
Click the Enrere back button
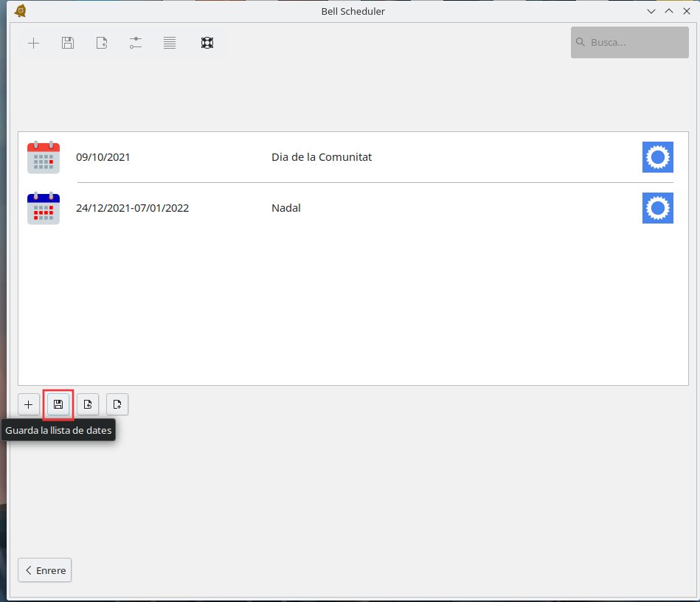click(x=45, y=570)
